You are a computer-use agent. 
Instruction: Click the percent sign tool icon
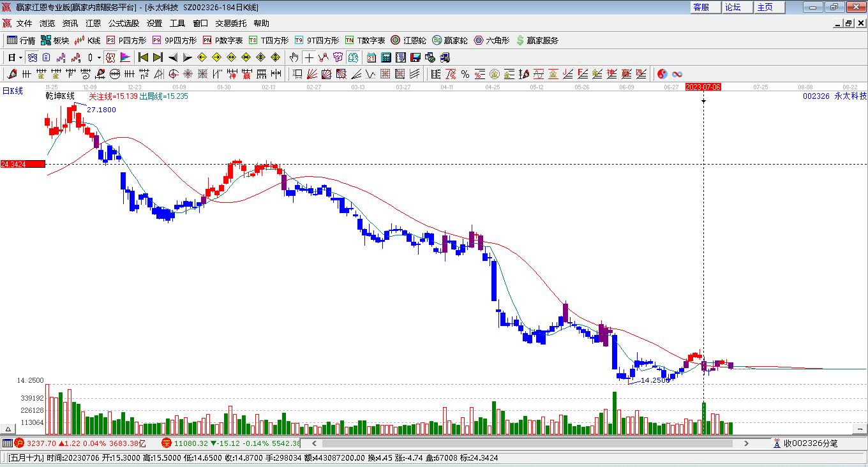pyautogui.click(x=465, y=74)
